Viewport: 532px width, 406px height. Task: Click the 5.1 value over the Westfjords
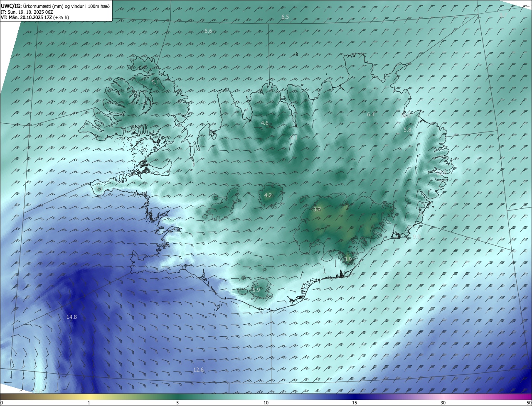[x=155, y=83]
